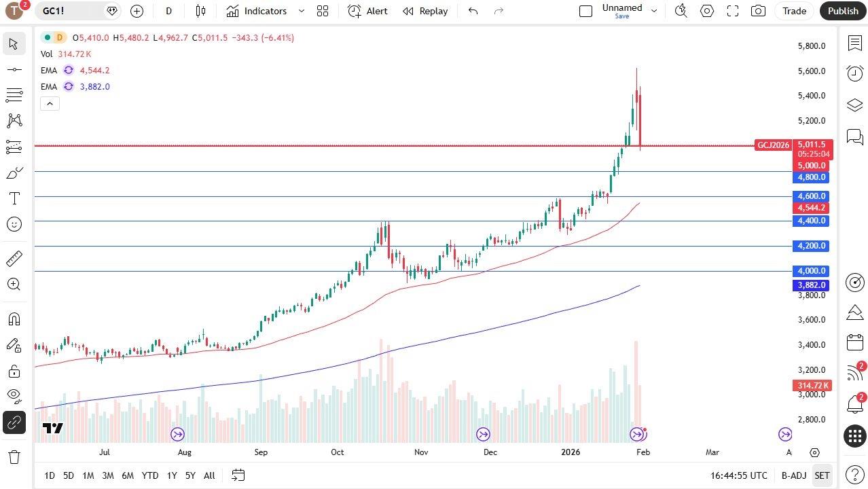868x489 pixels.
Task: Take a chart snapshot with the camera
Action: pos(758,11)
